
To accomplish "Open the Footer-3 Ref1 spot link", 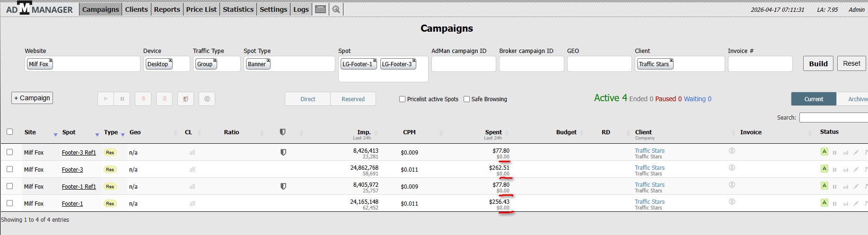I will tap(79, 153).
